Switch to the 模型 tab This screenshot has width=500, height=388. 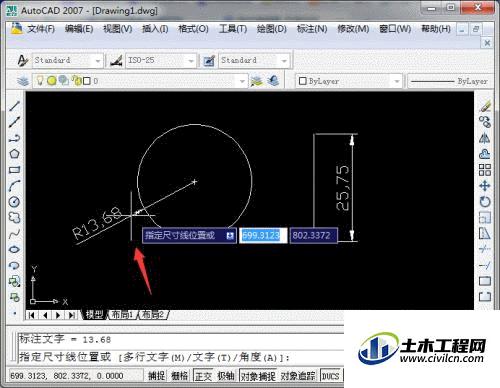tap(94, 314)
